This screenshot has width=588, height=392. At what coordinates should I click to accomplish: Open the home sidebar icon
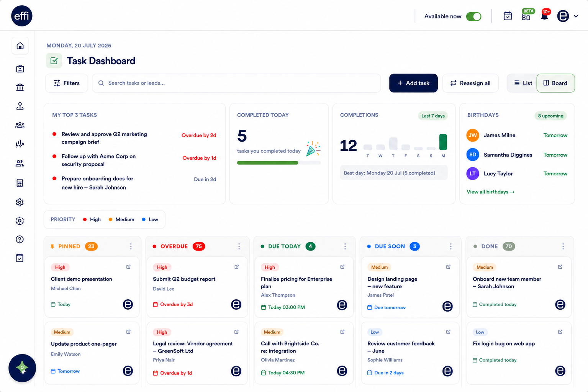pyautogui.click(x=20, y=46)
